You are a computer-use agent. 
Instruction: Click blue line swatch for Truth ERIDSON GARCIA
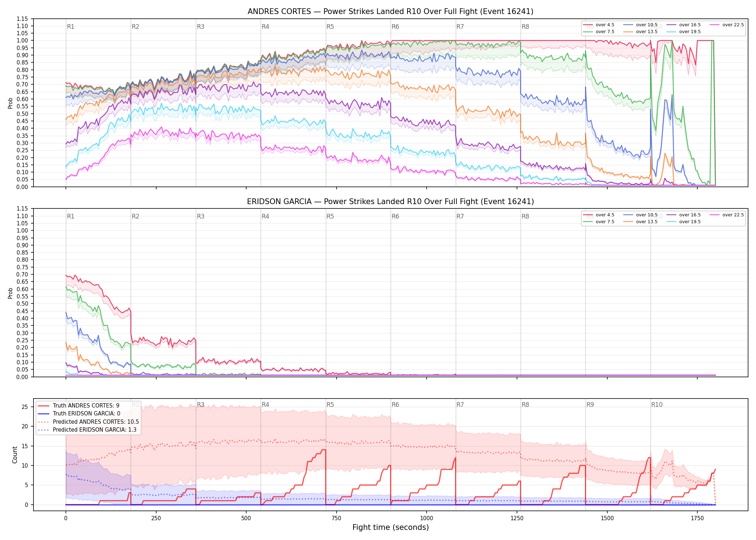tap(44, 414)
